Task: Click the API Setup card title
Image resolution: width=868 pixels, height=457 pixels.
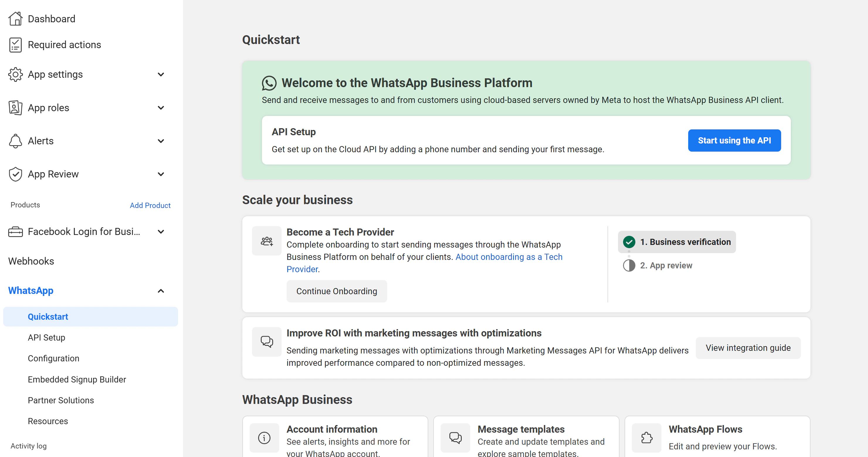Action: 294,132
